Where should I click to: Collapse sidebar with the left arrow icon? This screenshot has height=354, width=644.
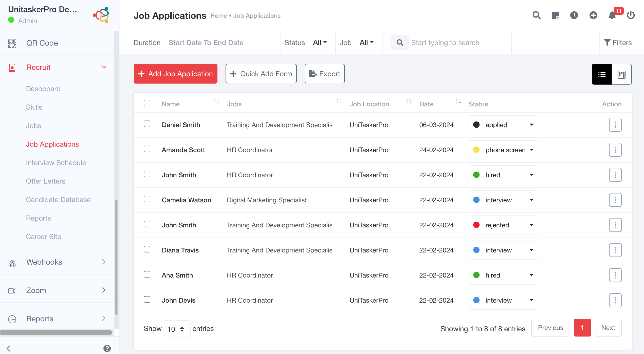click(8, 348)
